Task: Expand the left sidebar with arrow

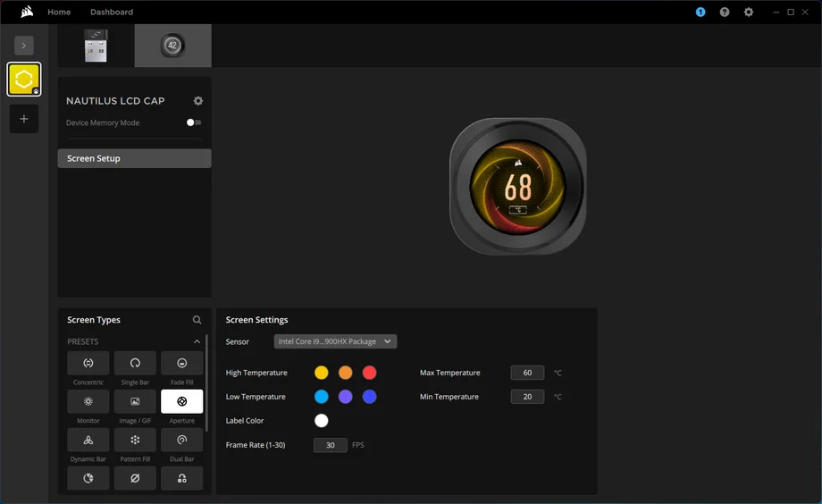Action: pos(24,45)
